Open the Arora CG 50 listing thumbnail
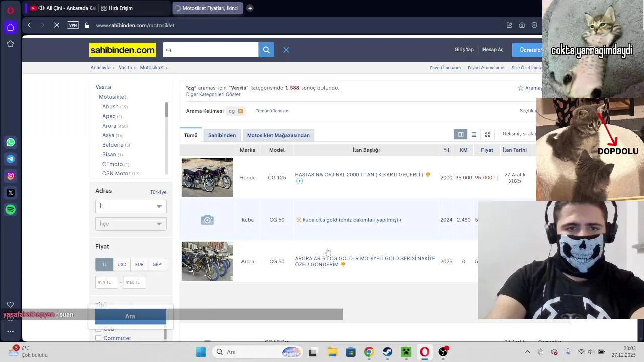This screenshot has width=644, height=362. (207, 261)
